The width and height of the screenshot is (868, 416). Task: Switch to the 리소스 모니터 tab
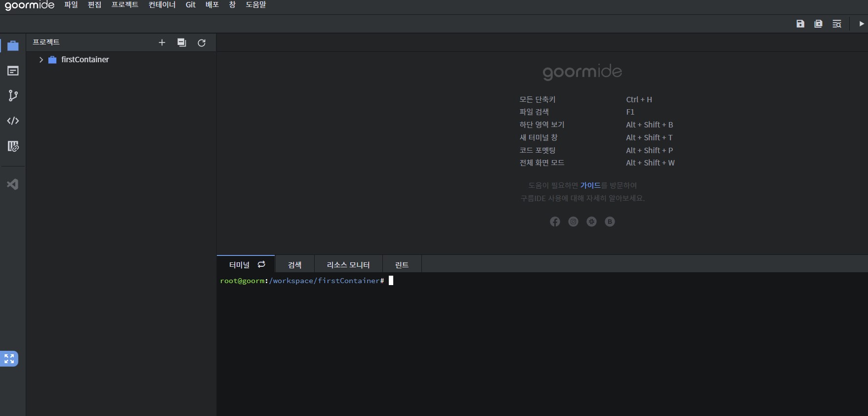tap(348, 265)
